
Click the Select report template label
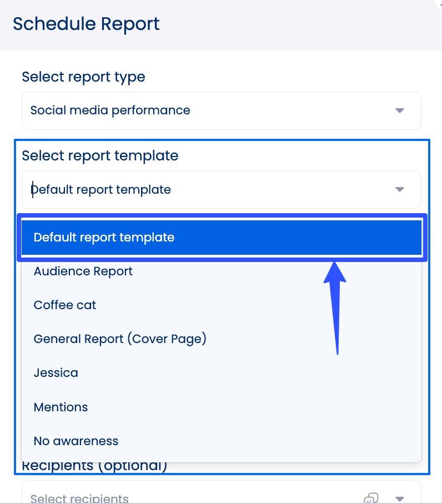tap(100, 156)
